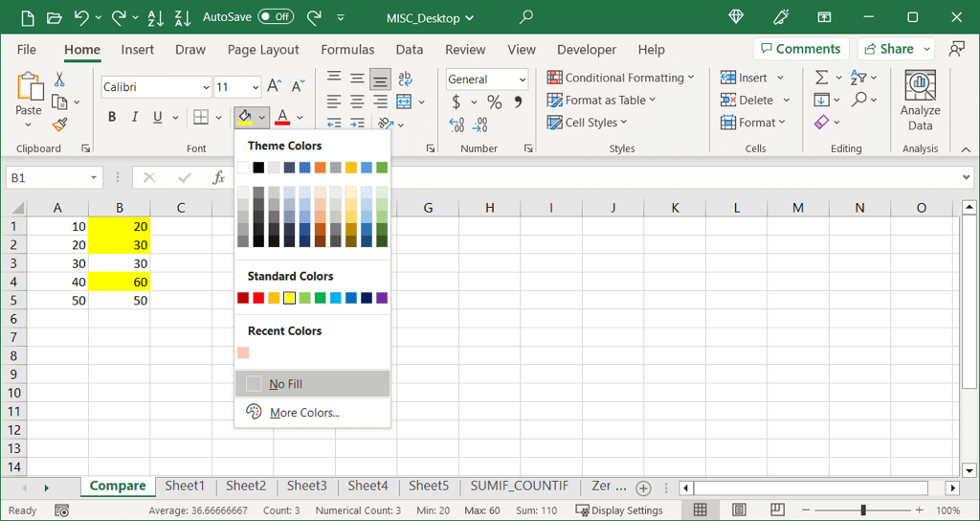980x521 pixels.
Task: Toggle the AutoSave switch
Action: point(276,16)
